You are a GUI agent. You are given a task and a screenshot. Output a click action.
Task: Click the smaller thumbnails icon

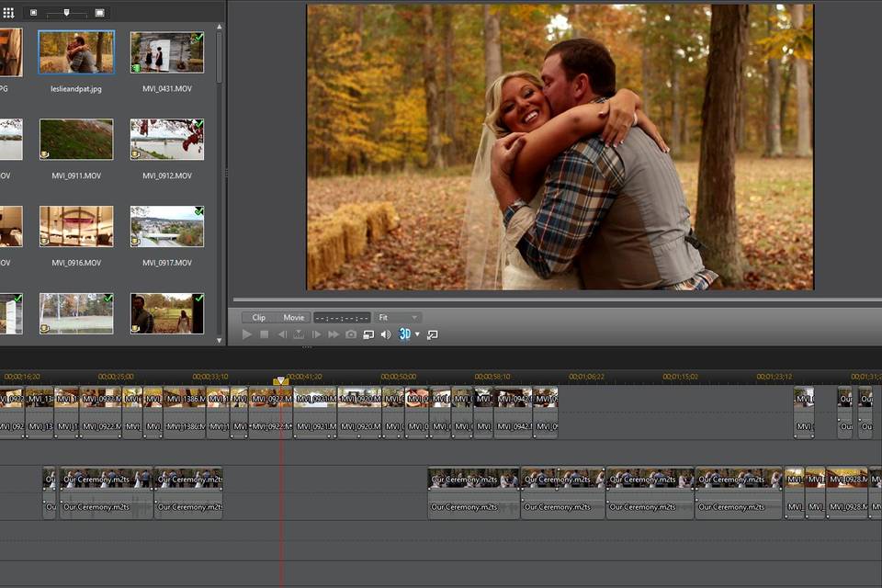pos(34,12)
